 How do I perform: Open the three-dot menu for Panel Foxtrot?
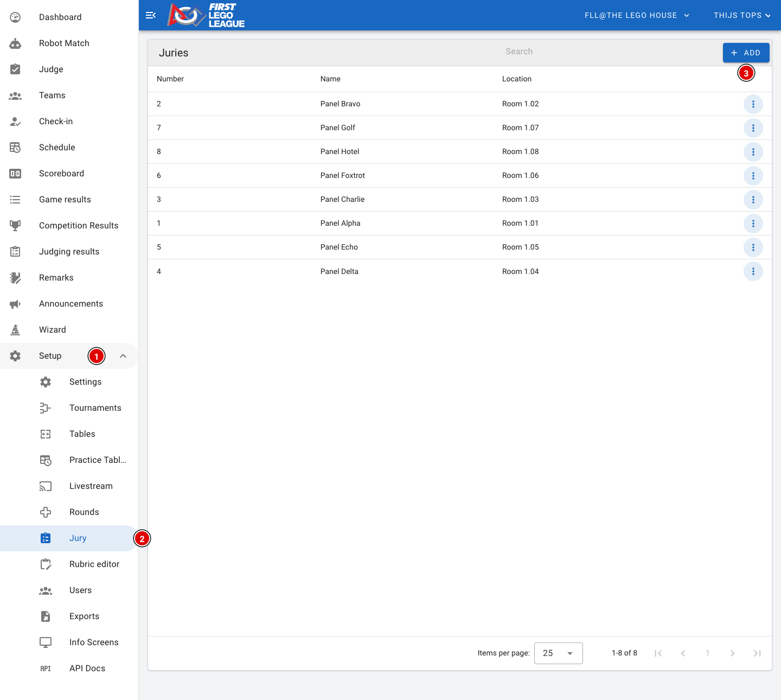[x=753, y=176]
